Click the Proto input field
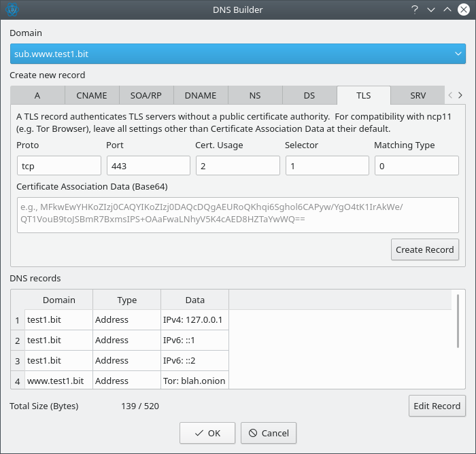This screenshot has width=476, height=454. (x=58, y=165)
